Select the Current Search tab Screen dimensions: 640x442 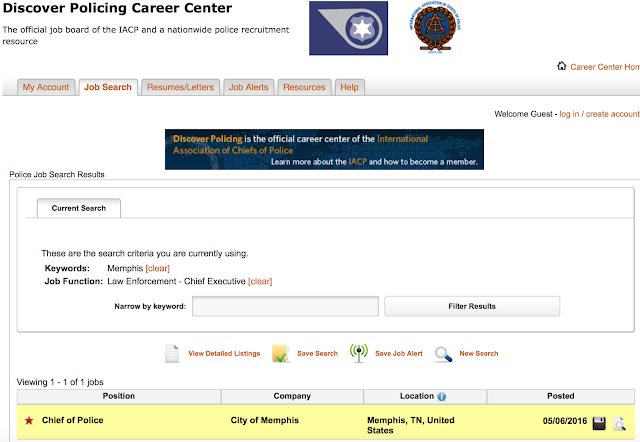pos(79,208)
